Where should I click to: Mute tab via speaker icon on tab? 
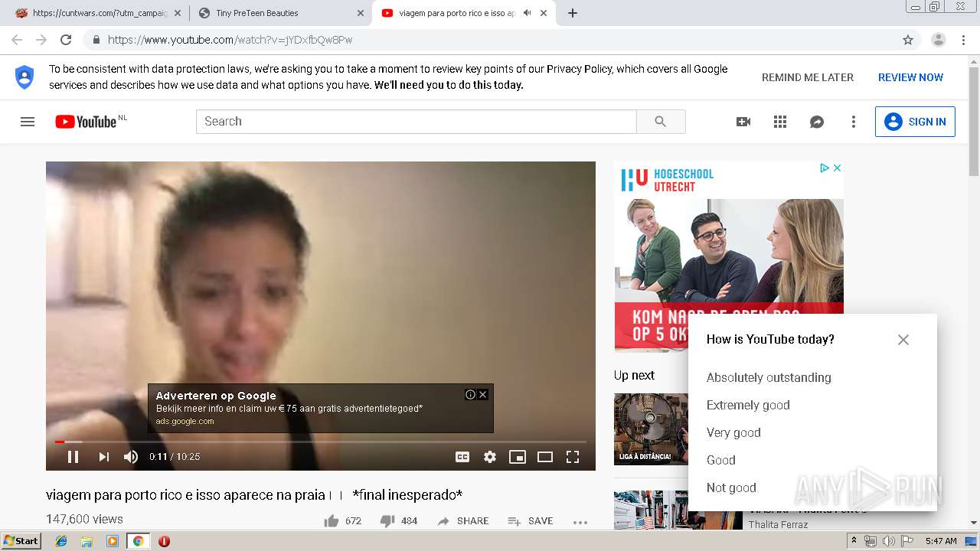[527, 13]
